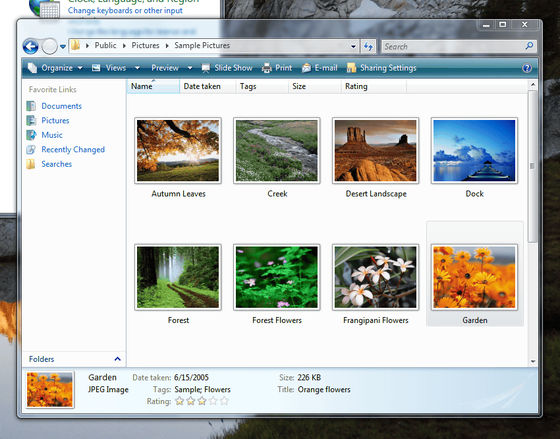Select the Frangipani Flowers thumbnail

(x=375, y=277)
